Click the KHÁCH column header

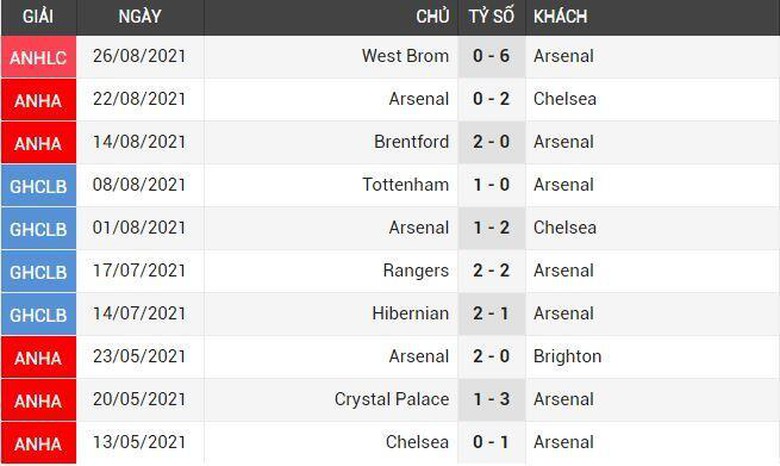pyautogui.click(x=560, y=17)
